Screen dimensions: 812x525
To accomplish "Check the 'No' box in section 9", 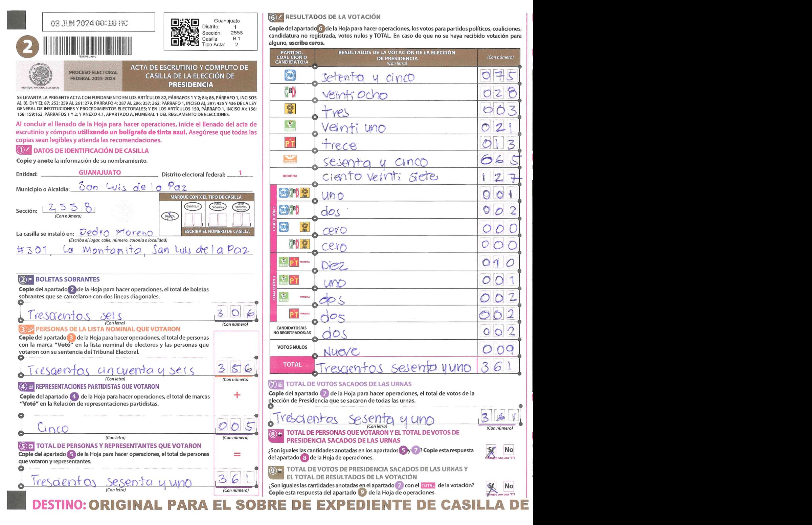I will coord(509,486).
